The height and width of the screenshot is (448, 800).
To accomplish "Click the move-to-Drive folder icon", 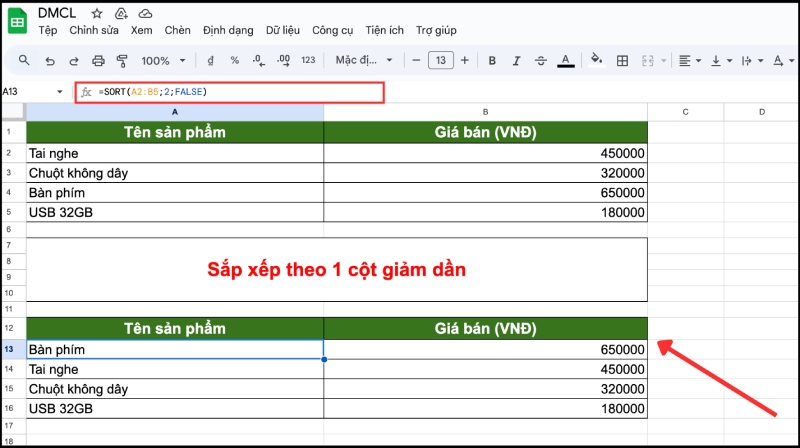I will (x=121, y=14).
